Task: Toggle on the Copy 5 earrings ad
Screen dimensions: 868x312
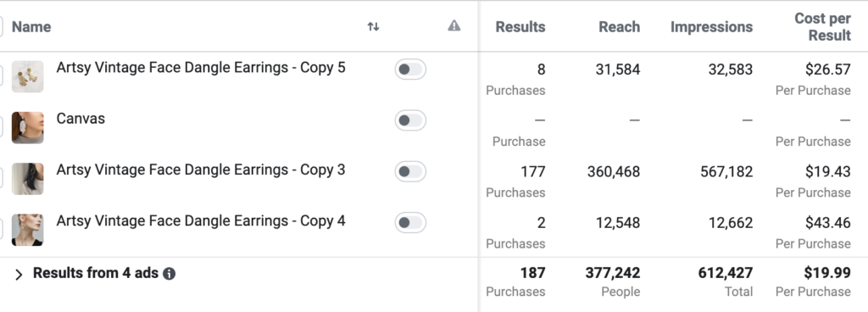Action: [410, 70]
